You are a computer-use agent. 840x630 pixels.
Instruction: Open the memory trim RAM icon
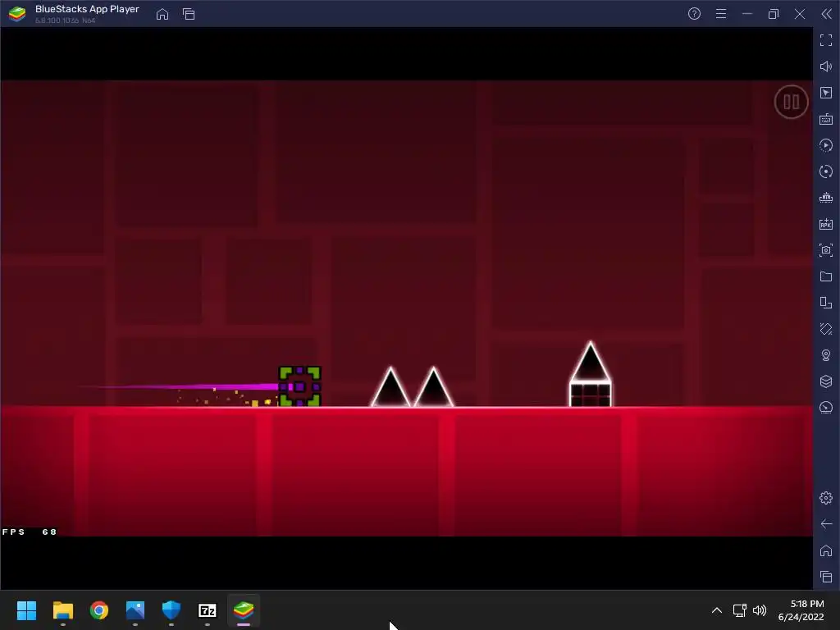pyautogui.click(x=826, y=198)
